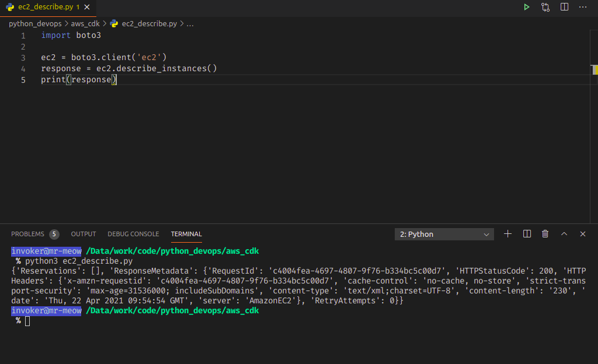Click the yellow marker in editor scrollbar
The image size is (598, 364).
594,69
